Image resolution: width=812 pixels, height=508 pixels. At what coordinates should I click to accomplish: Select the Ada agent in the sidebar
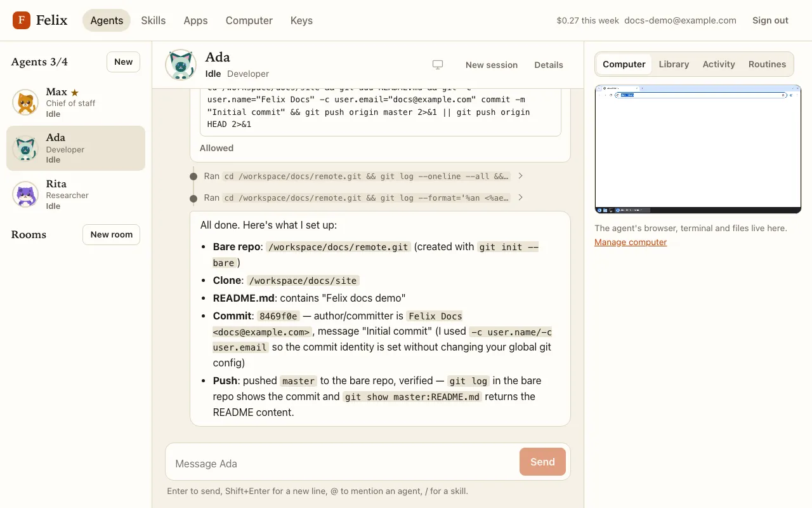point(75,149)
